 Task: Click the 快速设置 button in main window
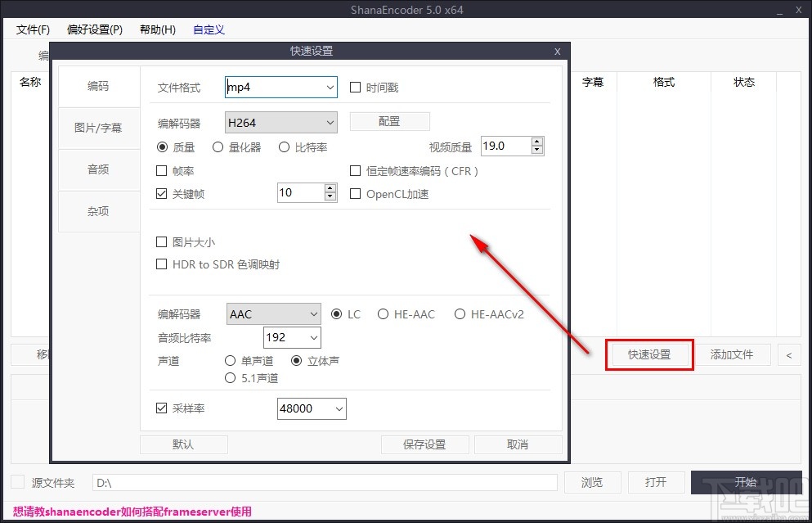[649, 354]
